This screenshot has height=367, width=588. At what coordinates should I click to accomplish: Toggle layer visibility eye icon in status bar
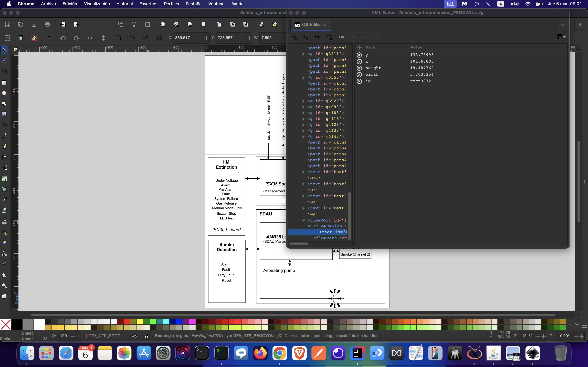(x=134, y=336)
